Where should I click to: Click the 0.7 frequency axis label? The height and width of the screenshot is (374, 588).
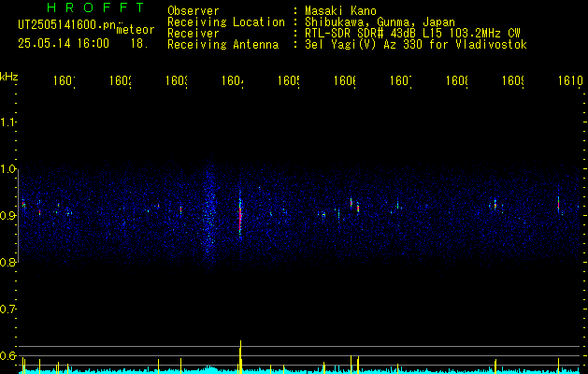7,309
